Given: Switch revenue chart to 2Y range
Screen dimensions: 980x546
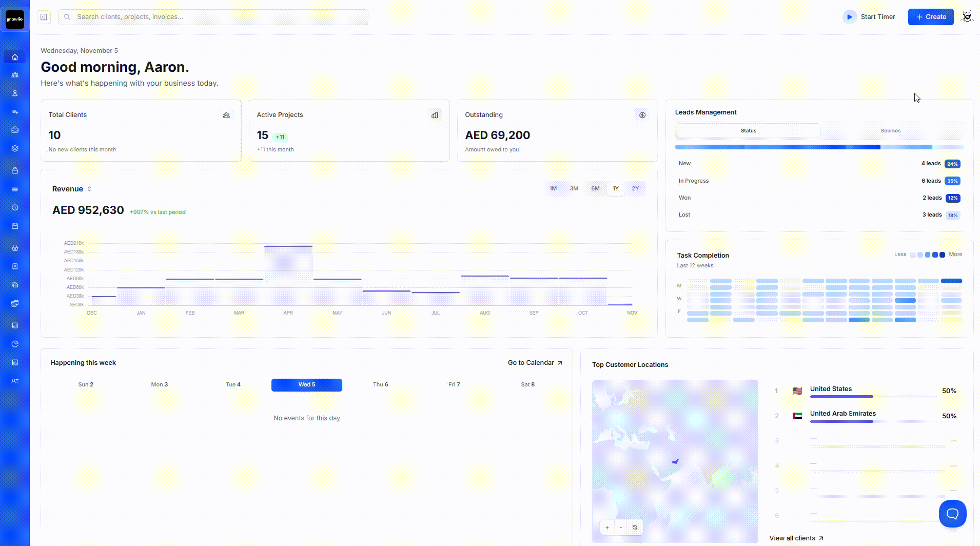Looking at the screenshot, I should 635,189.
